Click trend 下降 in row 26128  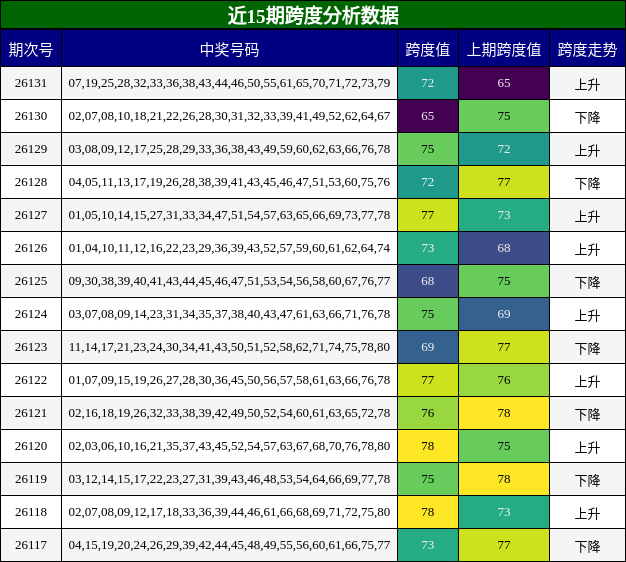(x=587, y=184)
